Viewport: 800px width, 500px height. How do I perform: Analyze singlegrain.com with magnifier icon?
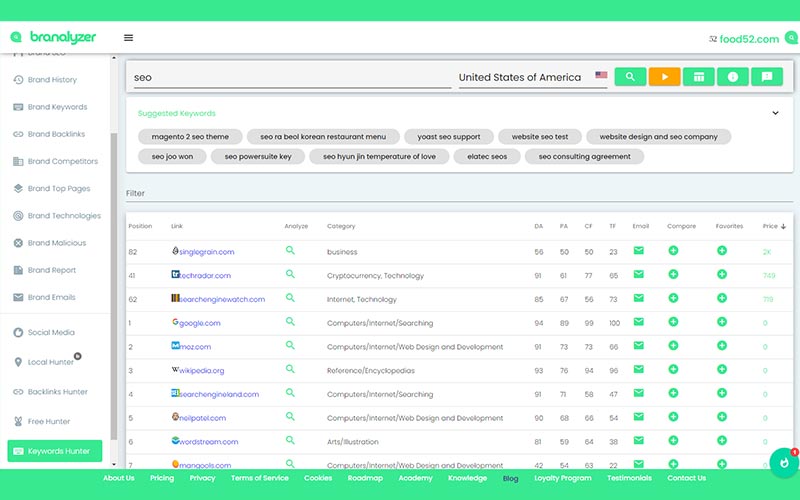pos(290,251)
